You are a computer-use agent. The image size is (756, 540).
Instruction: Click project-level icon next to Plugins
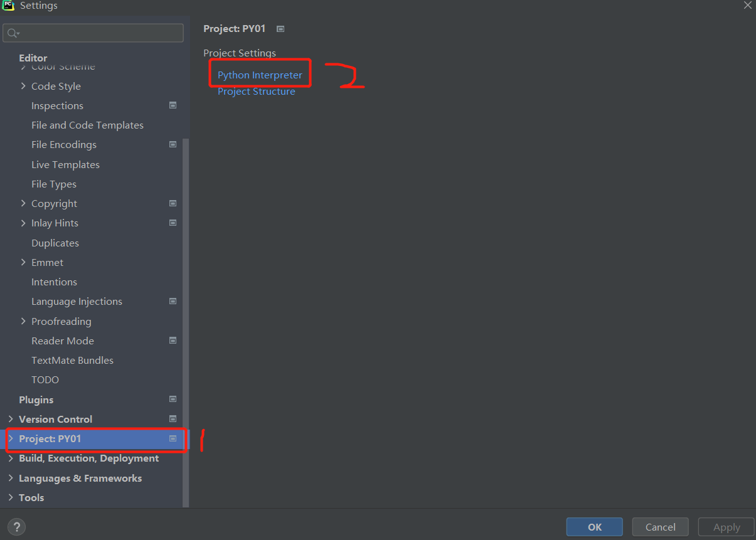click(x=173, y=399)
